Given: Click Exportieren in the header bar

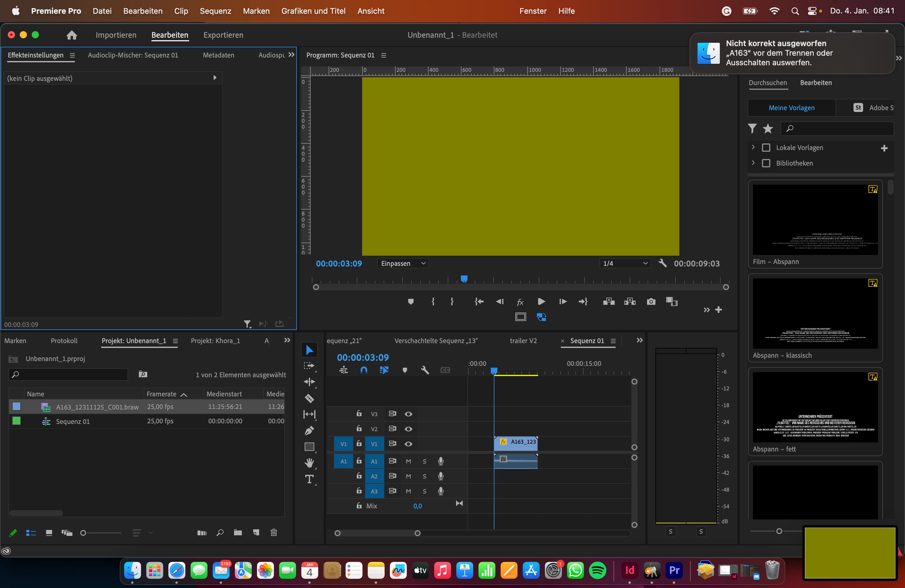Looking at the screenshot, I should [x=223, y=35].
